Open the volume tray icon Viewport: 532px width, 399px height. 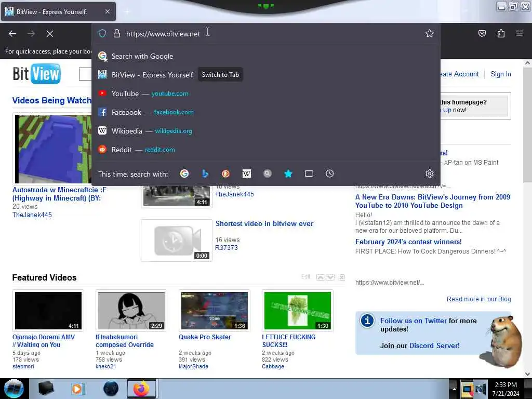click(481, 389)
